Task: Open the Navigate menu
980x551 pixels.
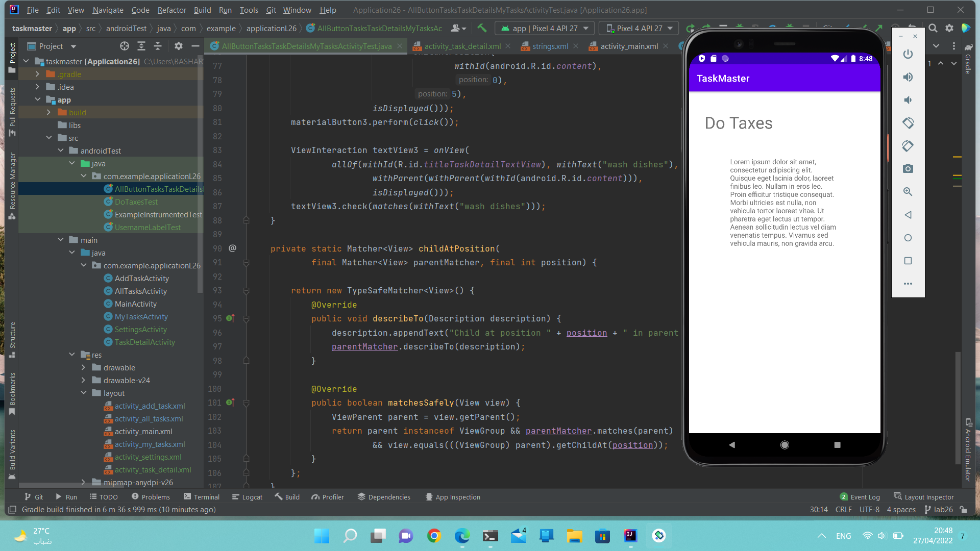Action: [x=108, y=10]
